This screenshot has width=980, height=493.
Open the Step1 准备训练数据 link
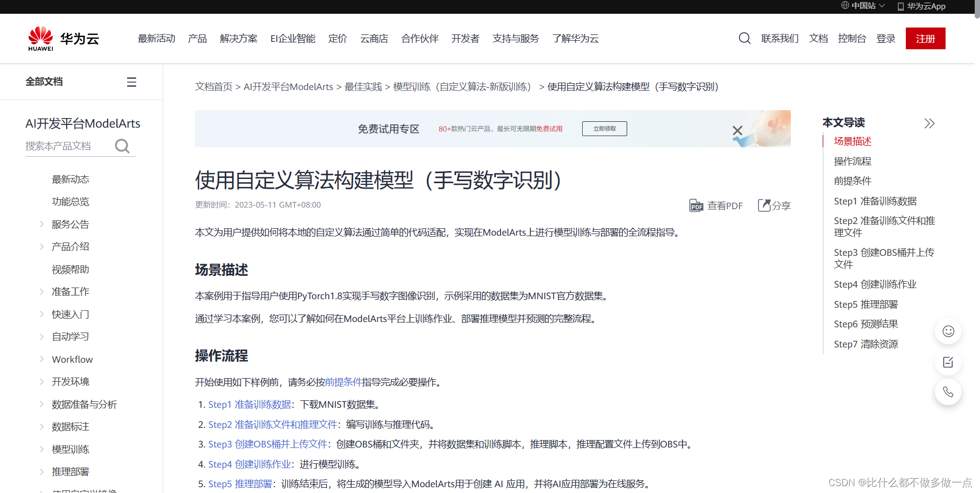pyautogui.click(x=248, y=404)
